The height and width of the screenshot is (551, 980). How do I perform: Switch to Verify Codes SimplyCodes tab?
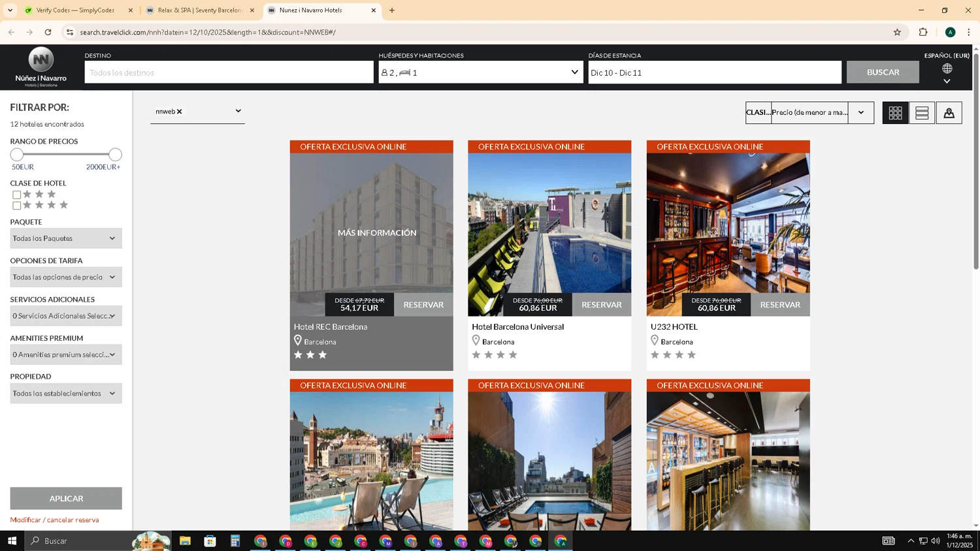pyautogui.click(x=75, y=10)
